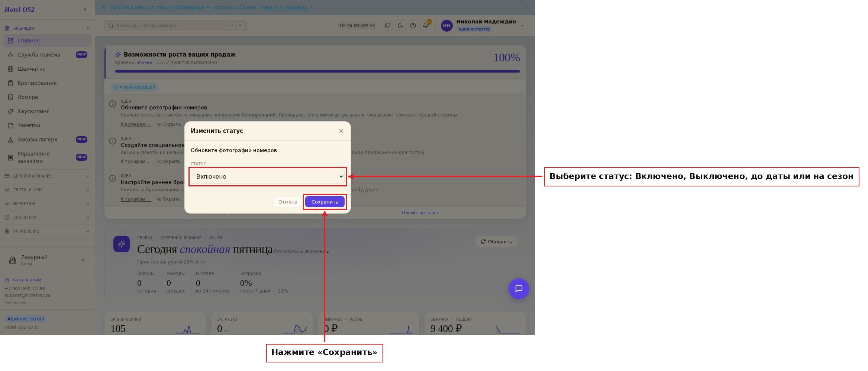Open theme palette icon in header
Screen dimensions: 868x371
pos(388,26)
